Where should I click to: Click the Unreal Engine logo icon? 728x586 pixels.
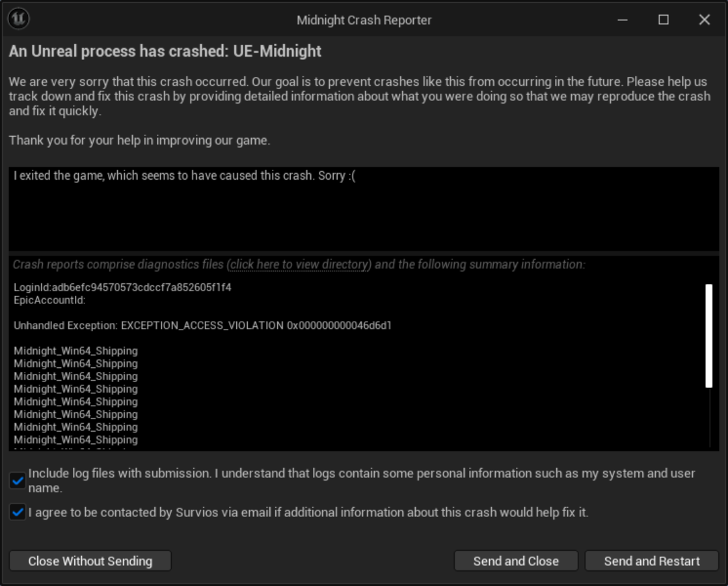click(x=18, y=20)
